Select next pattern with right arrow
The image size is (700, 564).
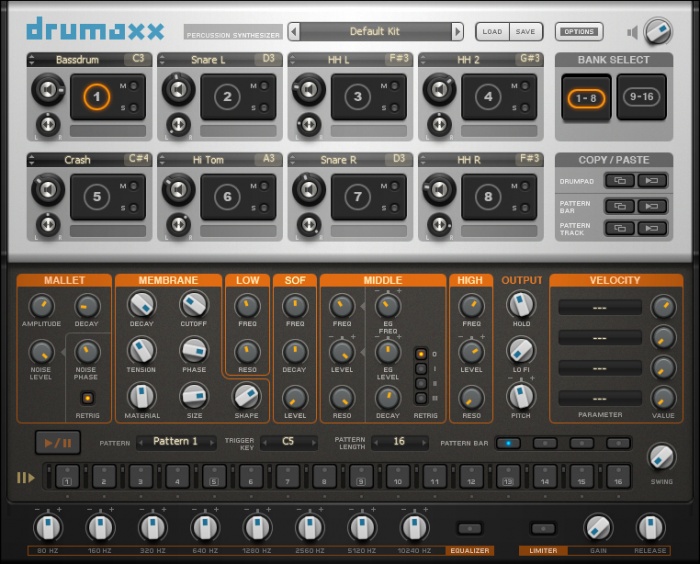coord(212,443)
